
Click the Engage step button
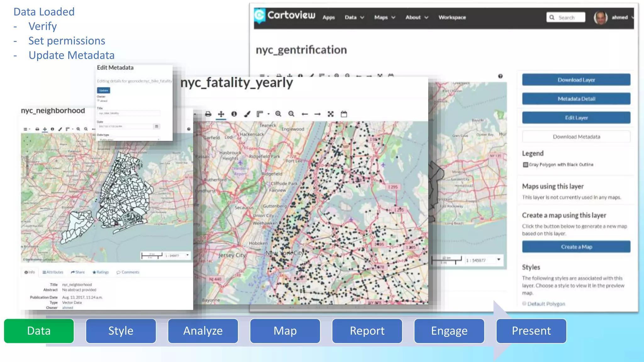tap(449, 331)
